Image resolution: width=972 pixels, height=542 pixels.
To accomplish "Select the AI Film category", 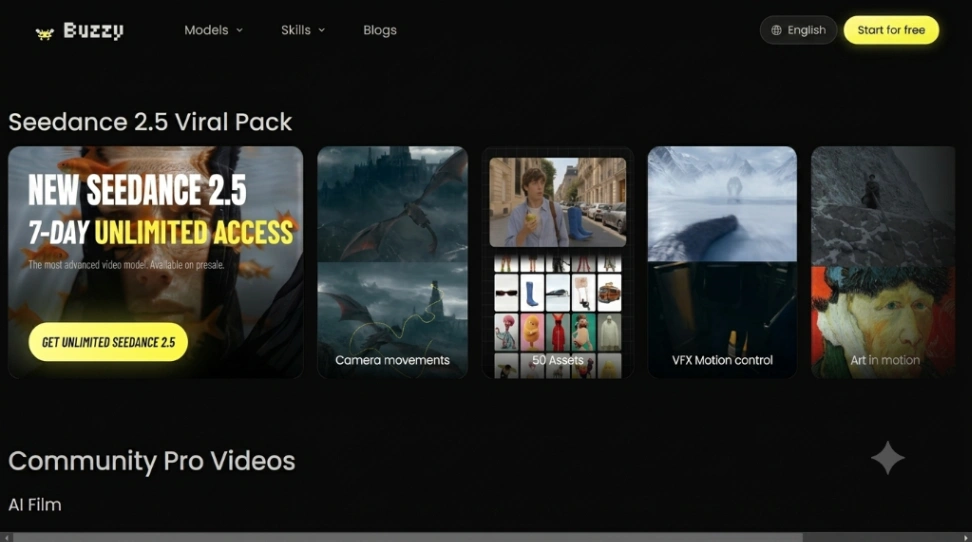I will (x=35, y=505).
